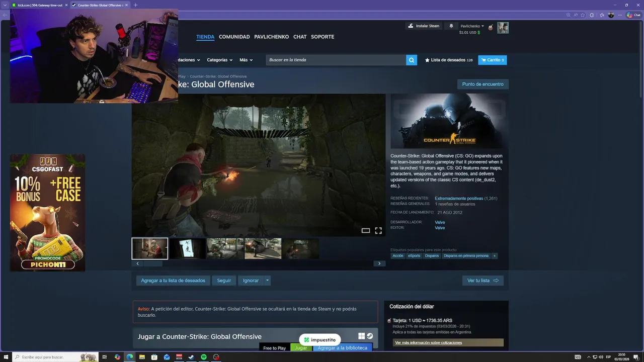Click the thumbnail strip left arrow

(137, 263)
